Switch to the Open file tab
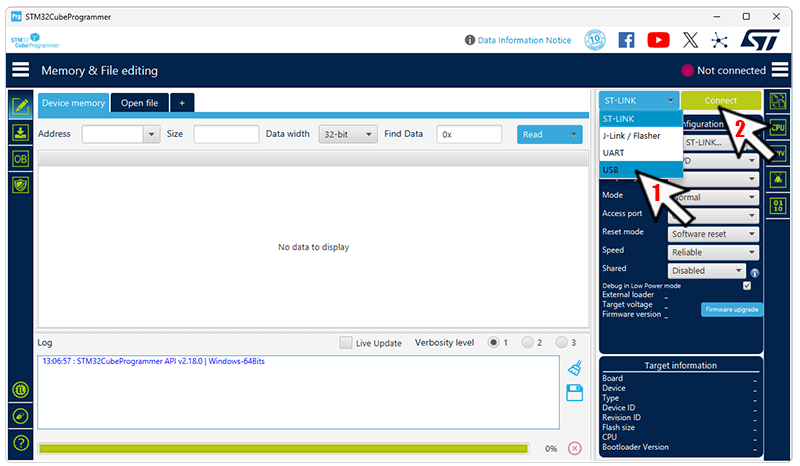Image resolution: width=800 pixels, height=466 pixels. 139,103
